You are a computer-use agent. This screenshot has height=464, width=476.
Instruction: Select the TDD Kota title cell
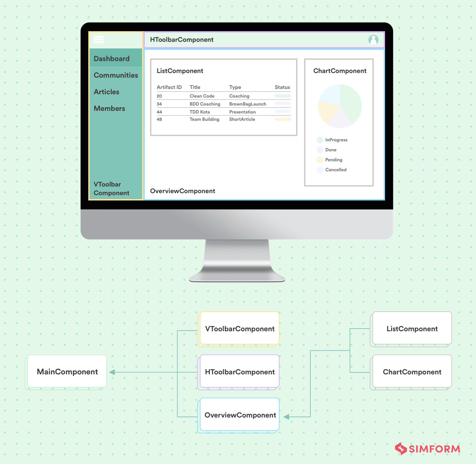pos(199,112)
